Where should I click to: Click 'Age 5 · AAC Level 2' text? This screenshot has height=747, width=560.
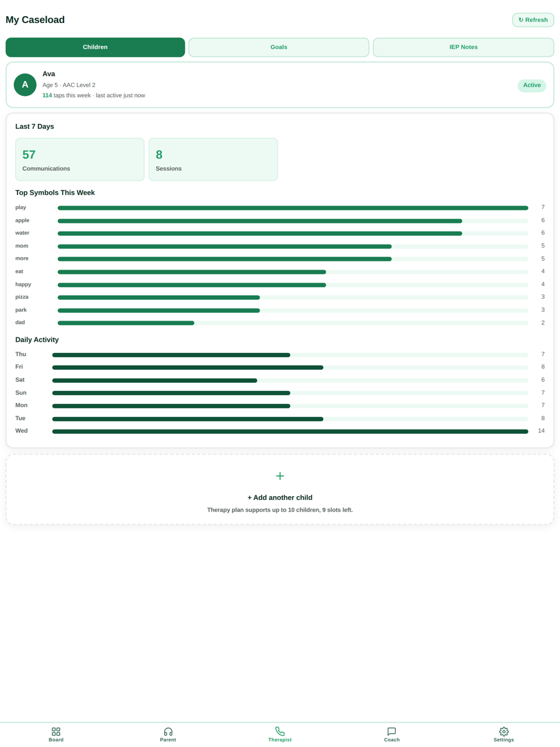point(69,85)
